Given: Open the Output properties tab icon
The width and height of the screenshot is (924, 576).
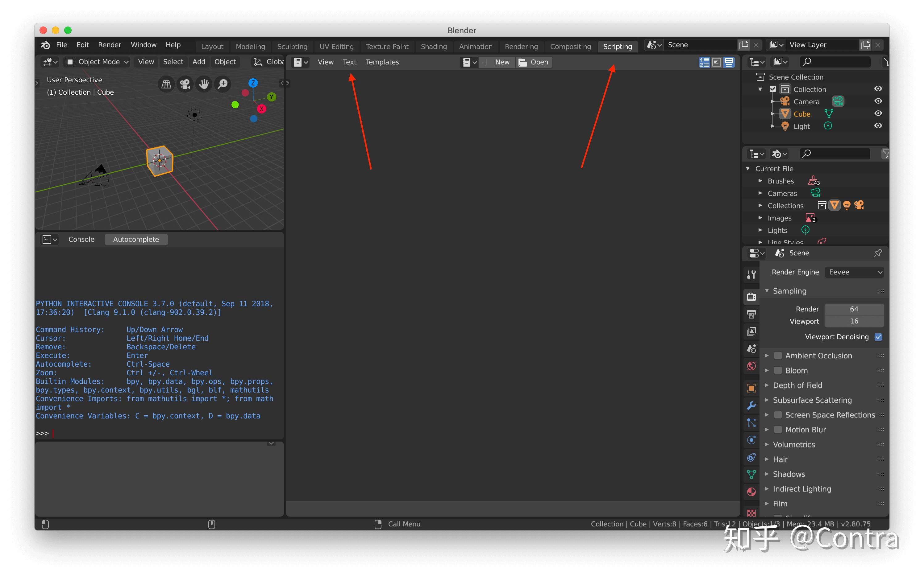Looking at the screenshot, I should point(751,314).
